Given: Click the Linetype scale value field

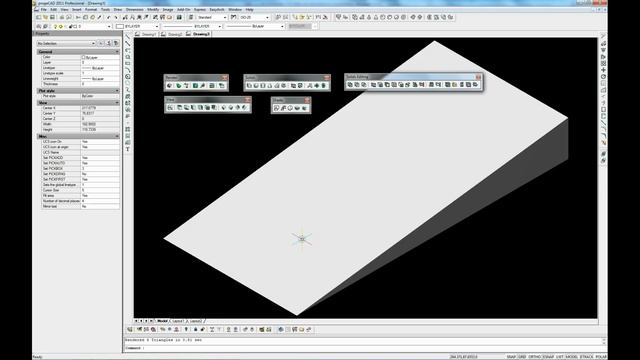Looking at the screenshot, I should 100,73.
